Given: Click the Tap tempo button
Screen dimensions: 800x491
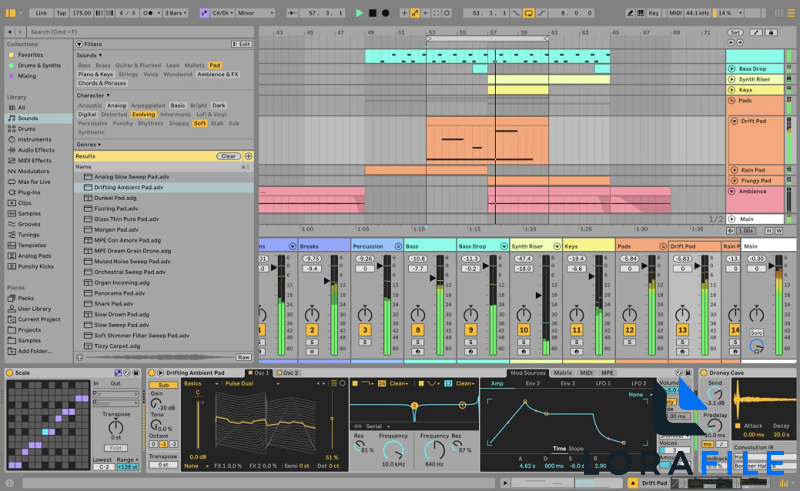Looking at the screenshot, I should click(61, 13).
